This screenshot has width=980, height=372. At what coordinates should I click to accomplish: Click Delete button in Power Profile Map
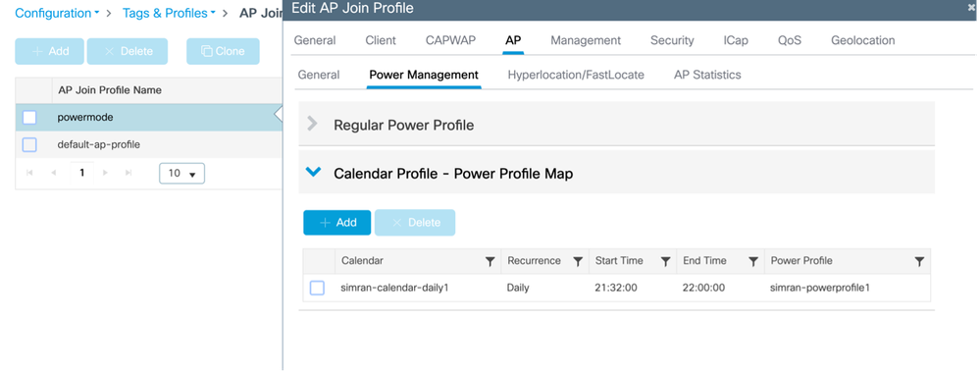[x=415, y=223]
